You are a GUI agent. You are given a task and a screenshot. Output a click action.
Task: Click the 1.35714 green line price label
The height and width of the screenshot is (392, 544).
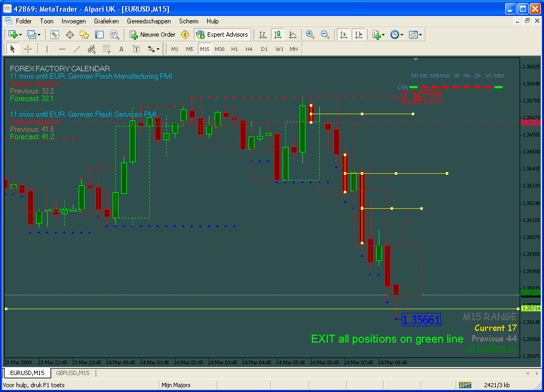[531, 309]
